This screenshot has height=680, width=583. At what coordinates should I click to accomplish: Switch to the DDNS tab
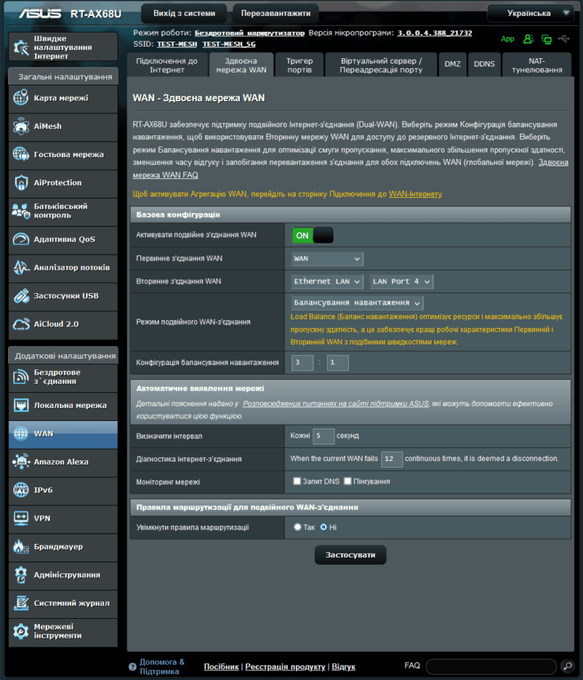[x=484, y=64]
